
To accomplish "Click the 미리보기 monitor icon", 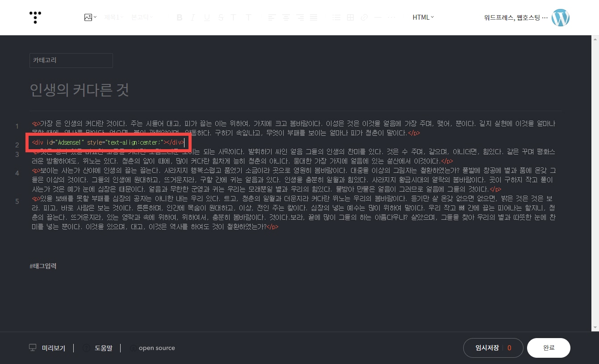I will pyautogui.click(x=33, y=348).
